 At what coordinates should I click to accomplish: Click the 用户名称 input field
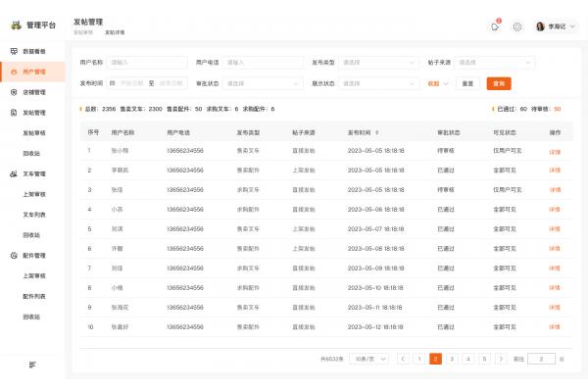[147, 63]
